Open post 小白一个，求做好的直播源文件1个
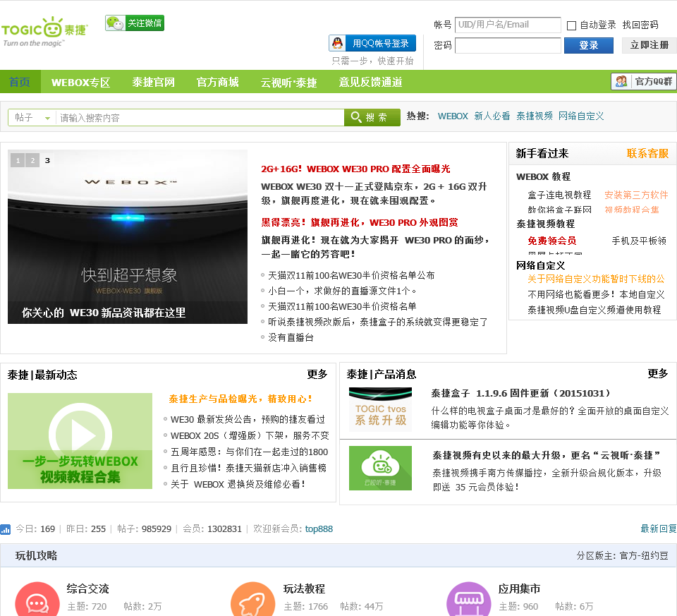677x616 pixels. click(343, 291)
